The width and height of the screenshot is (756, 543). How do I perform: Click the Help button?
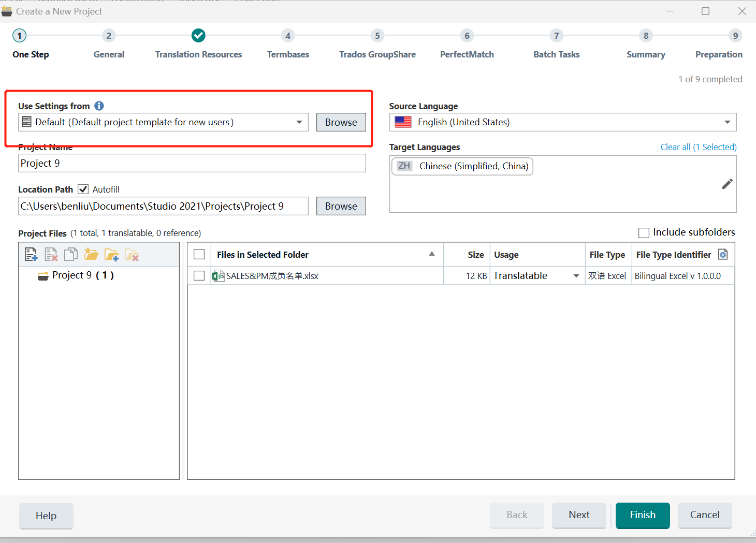(46, 516)
